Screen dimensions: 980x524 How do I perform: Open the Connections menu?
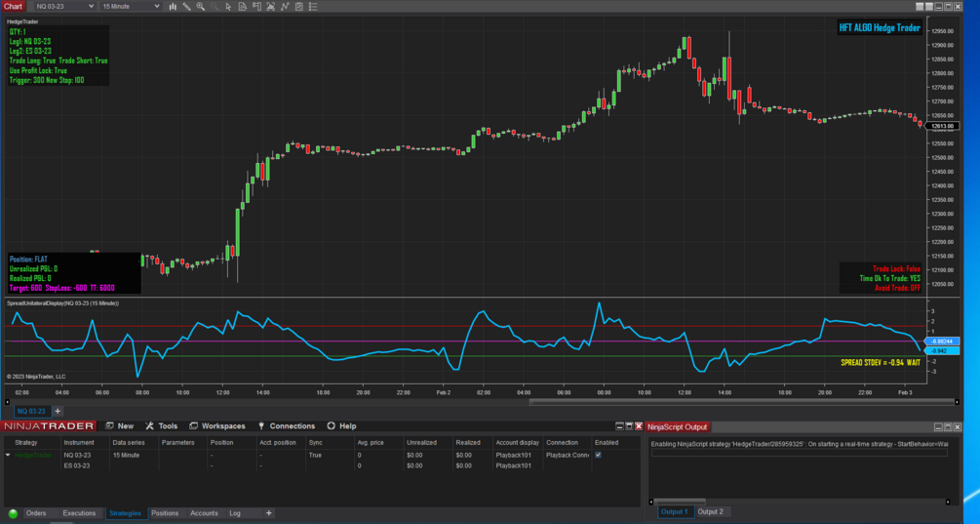coord(287,425)
